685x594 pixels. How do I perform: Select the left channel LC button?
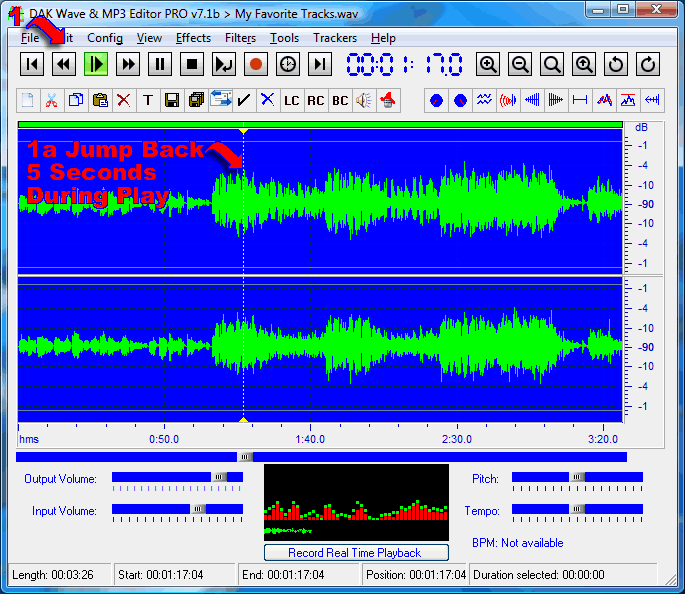pos(292,100)
